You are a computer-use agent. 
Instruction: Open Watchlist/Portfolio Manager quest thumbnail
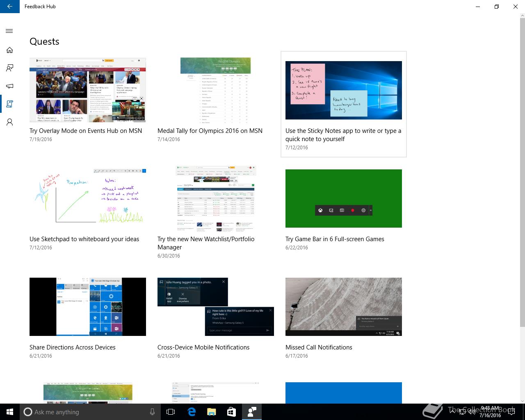click(216, 199)
